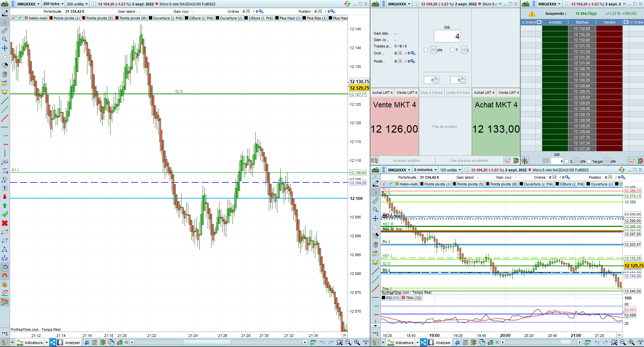Screen dimensions: 644x347
Task: Click Indicateurs button in main chart
Action: coord(30,343)
